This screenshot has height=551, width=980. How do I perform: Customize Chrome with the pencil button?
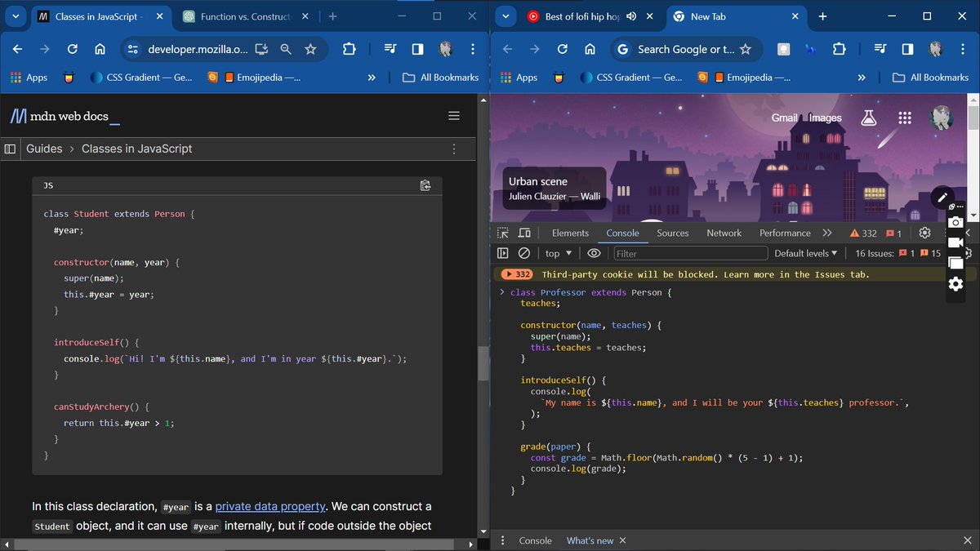click(942, 197)
